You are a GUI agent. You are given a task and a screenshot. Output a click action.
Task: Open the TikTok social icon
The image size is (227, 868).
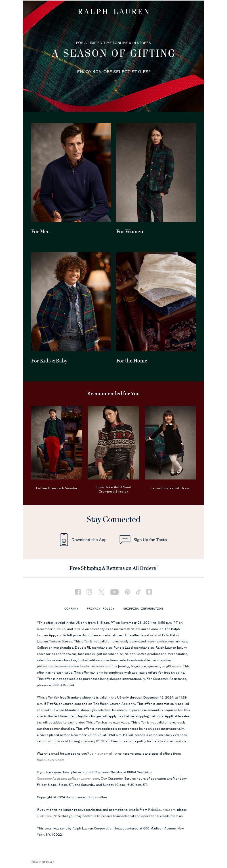point(138,592)
